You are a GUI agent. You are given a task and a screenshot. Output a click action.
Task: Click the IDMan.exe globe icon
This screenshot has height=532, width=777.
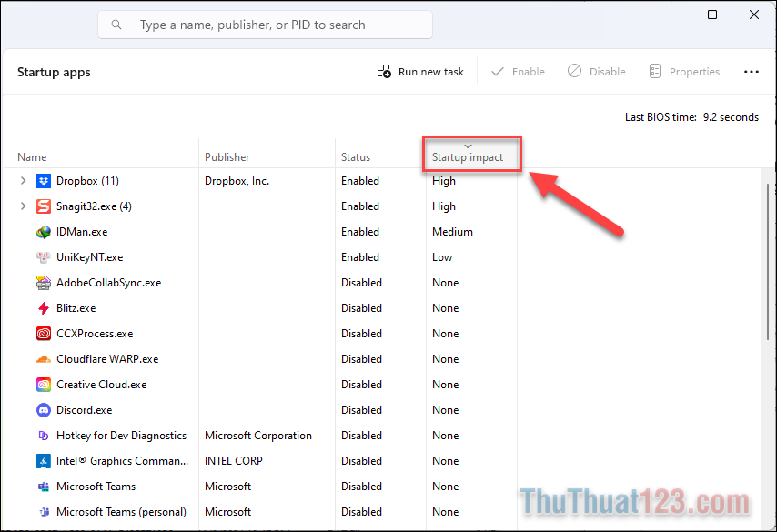[44, 232]
